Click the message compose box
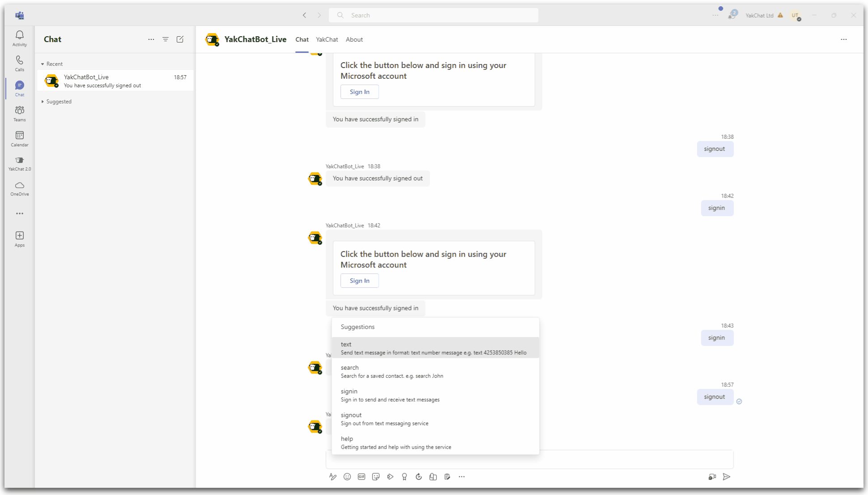The height and width of the screenshot is (495, 868). pyautogui.click(x=529, y=460)
